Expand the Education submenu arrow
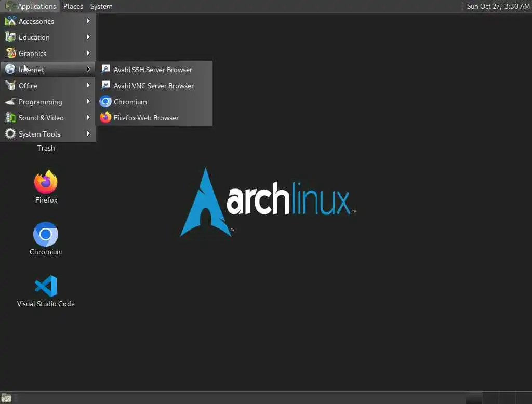The image size is (532, 404). 88,37
